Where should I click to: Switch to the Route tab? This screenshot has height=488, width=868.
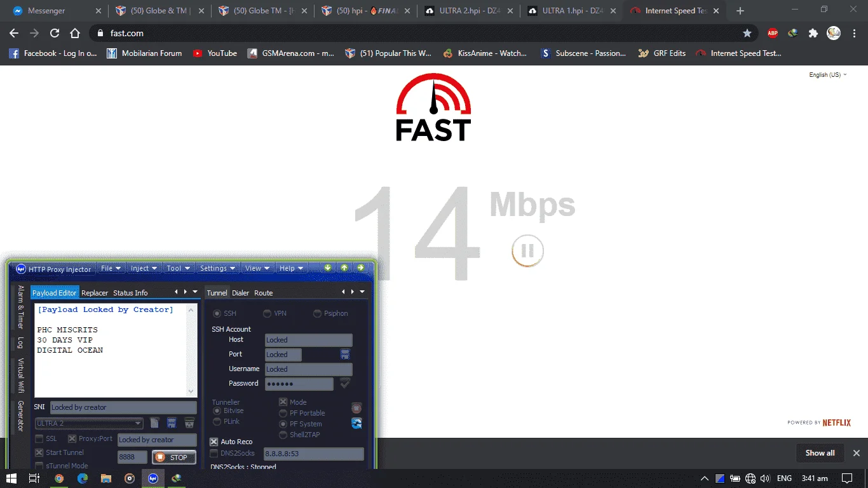(x=264, y=293)
